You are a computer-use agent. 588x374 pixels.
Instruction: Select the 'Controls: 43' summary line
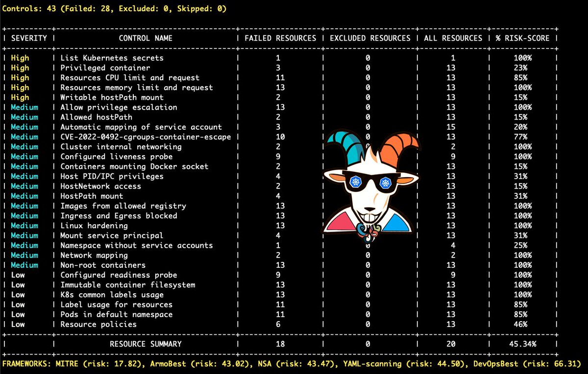(x=115, y=9)
